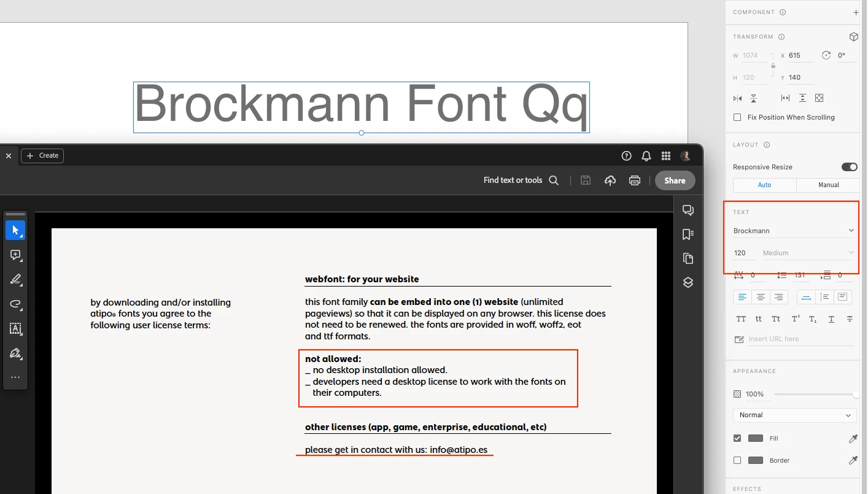Click the magnifier next to Find text or tools
This screenshot has width=868, height=494.
554,180
